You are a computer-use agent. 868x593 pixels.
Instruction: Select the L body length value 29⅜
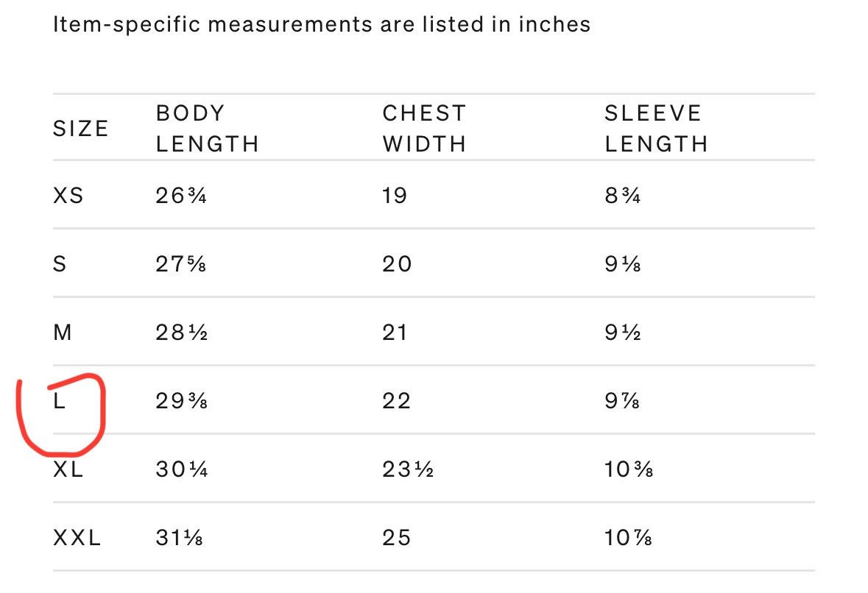coord(182,400)
